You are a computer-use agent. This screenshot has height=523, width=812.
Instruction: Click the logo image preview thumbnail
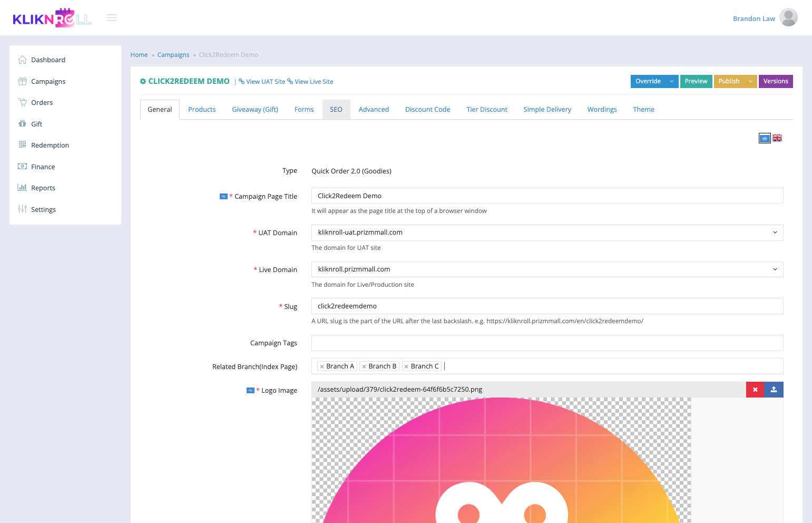pos(501,460)
